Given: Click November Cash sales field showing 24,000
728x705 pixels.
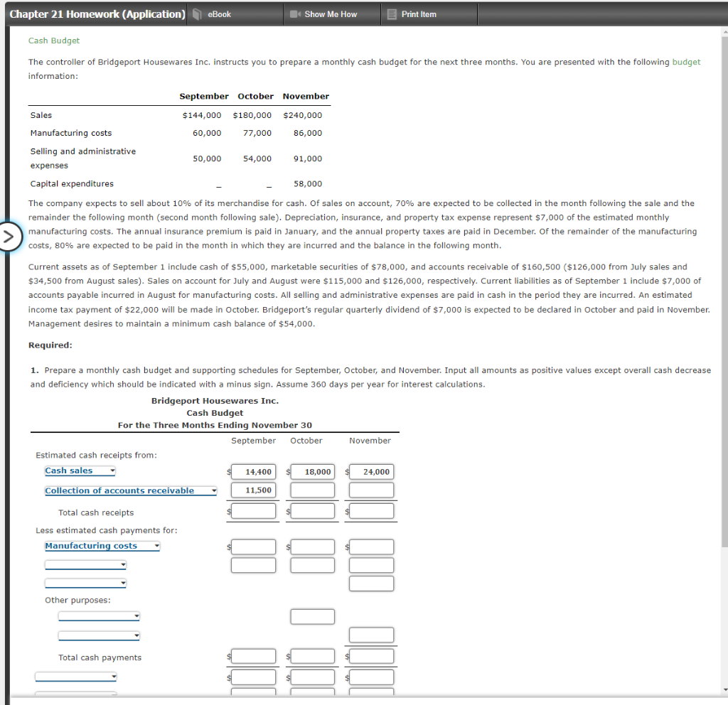Looking at the screenshot, I should tap(371, 472).
